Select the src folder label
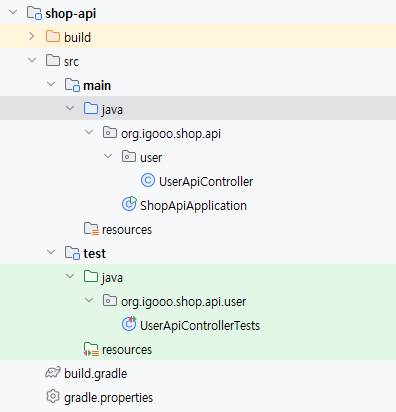The width and height of the screenshot is (396, 412). coord(71,62)
